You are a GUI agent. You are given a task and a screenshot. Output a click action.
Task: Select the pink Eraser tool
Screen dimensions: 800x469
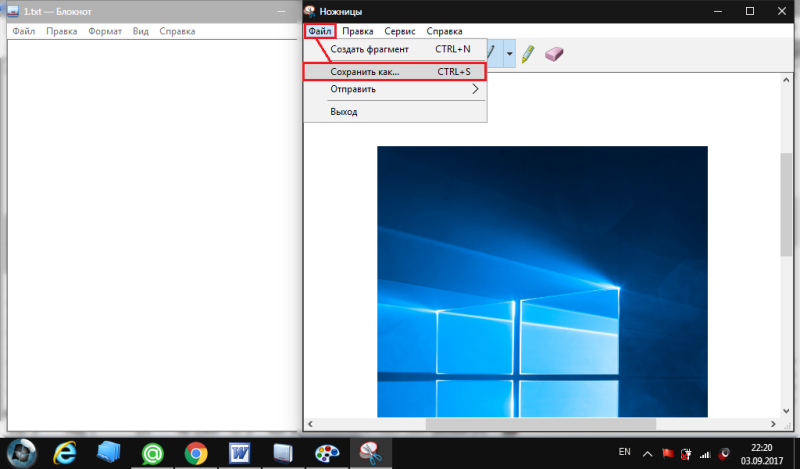pyautogui.click(x=554, y=54)
